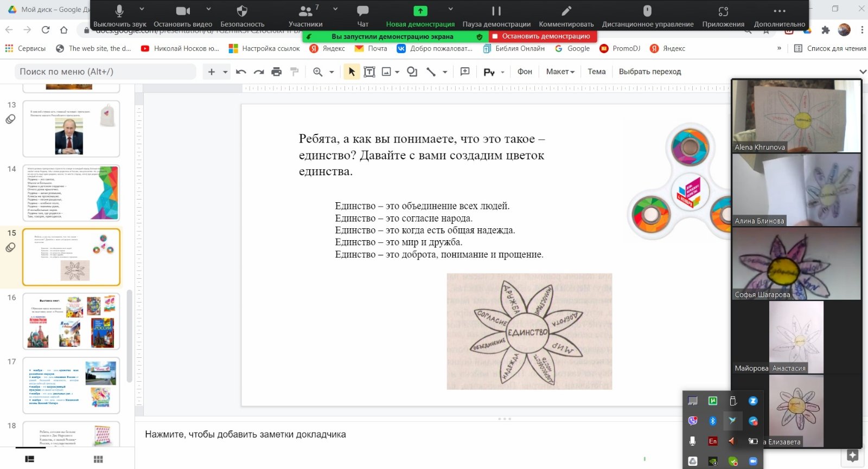868x469 pixels.
Task: Click the Поиск по меню search field
Action: [105, 72]
